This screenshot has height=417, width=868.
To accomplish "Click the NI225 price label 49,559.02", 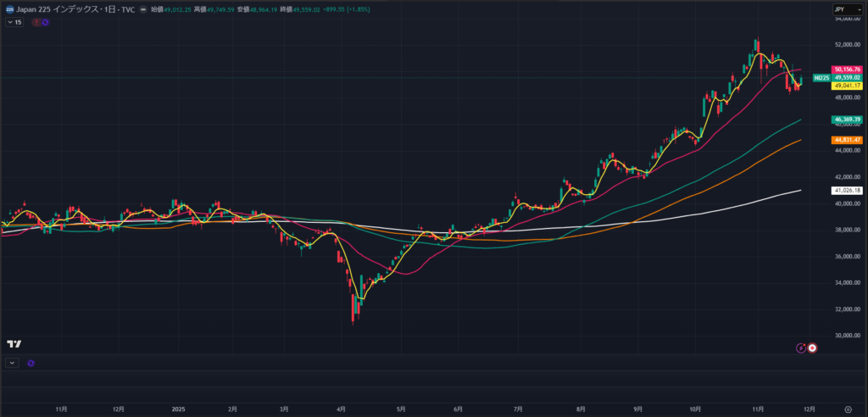I will point(846,77).
